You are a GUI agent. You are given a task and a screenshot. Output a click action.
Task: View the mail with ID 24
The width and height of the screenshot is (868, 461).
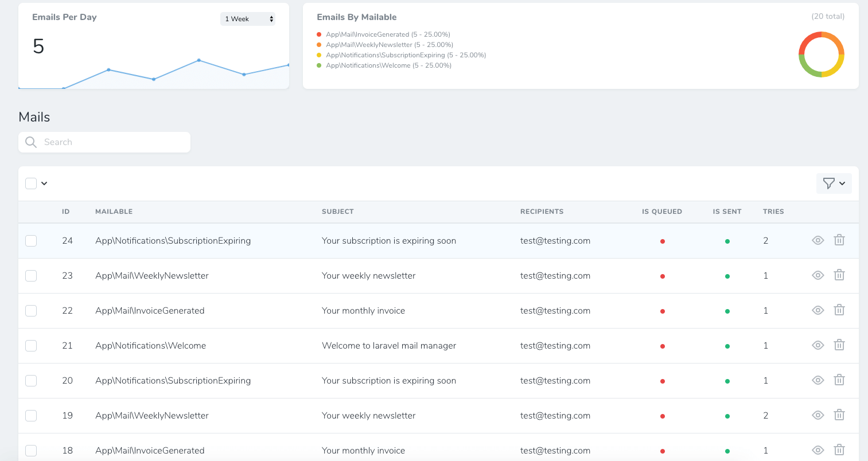click(x=818, y=240)
